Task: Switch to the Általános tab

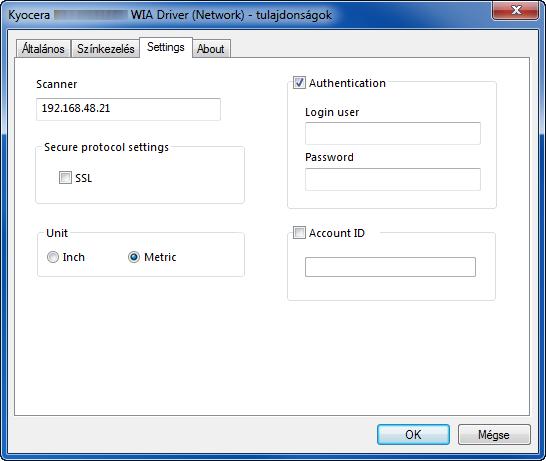Action: click(x=43, y=48)
